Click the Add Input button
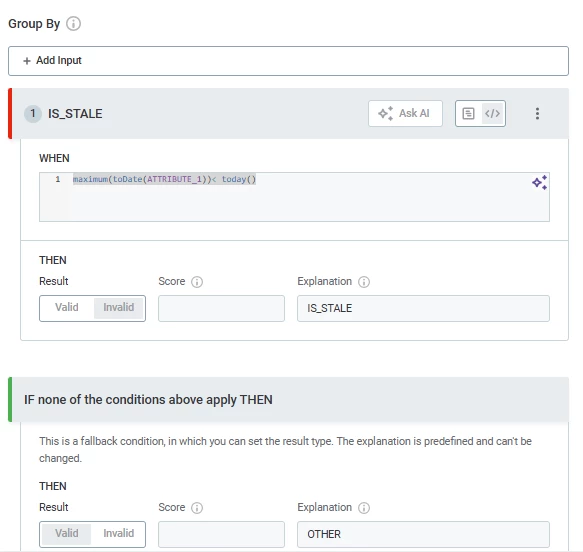583x552 pixels. click(x=288, y=61)
